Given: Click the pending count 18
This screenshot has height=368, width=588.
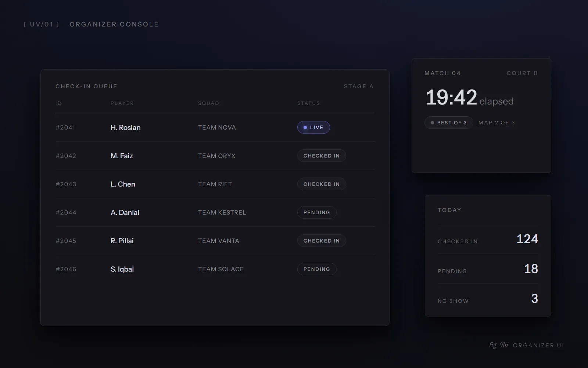Looking at the screenshot, I should pos(531,269).
